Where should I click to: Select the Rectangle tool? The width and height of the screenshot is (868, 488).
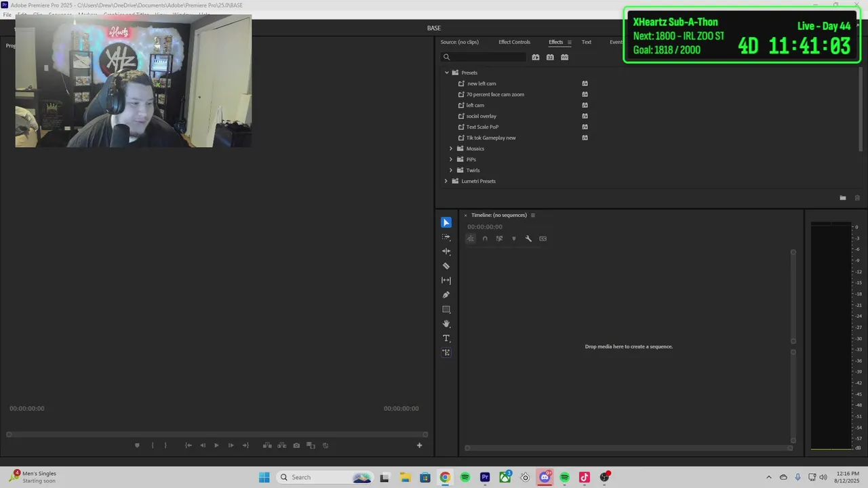point(446,309)
